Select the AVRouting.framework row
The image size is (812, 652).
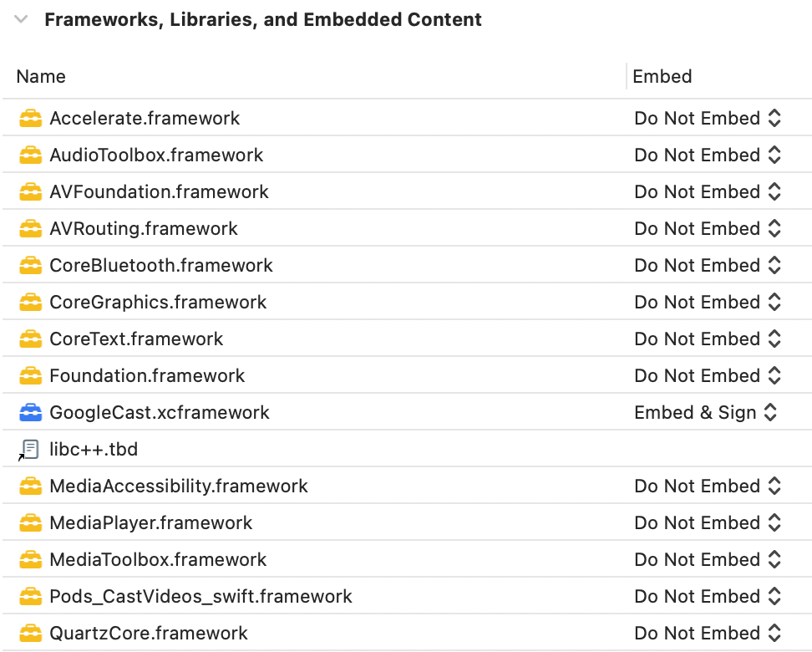[x=144, y=229]
